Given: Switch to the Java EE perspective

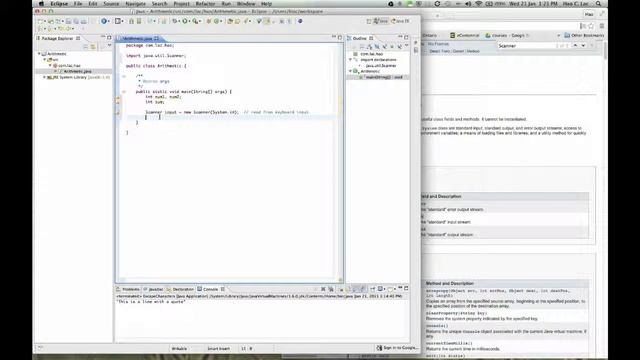Looking at the screenshot, I should [400, 21].
